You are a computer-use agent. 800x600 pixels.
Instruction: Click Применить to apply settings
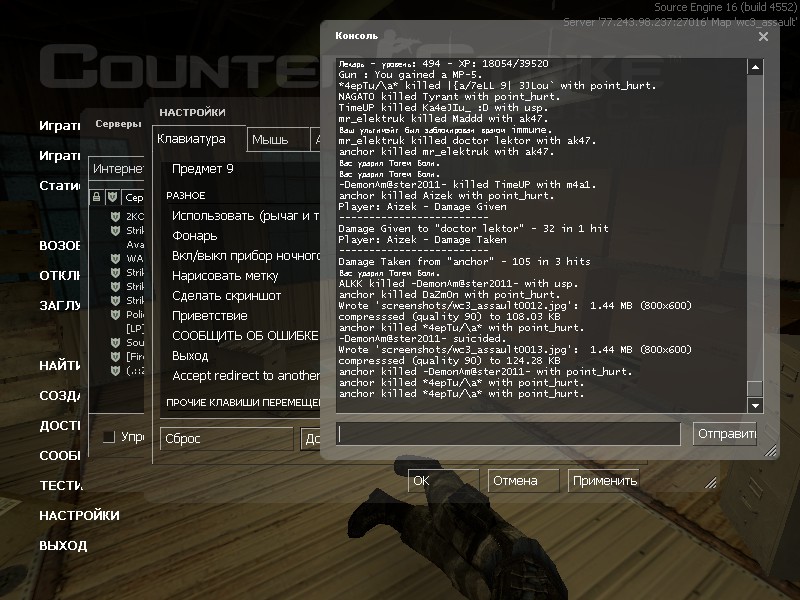tap(604, 481)
